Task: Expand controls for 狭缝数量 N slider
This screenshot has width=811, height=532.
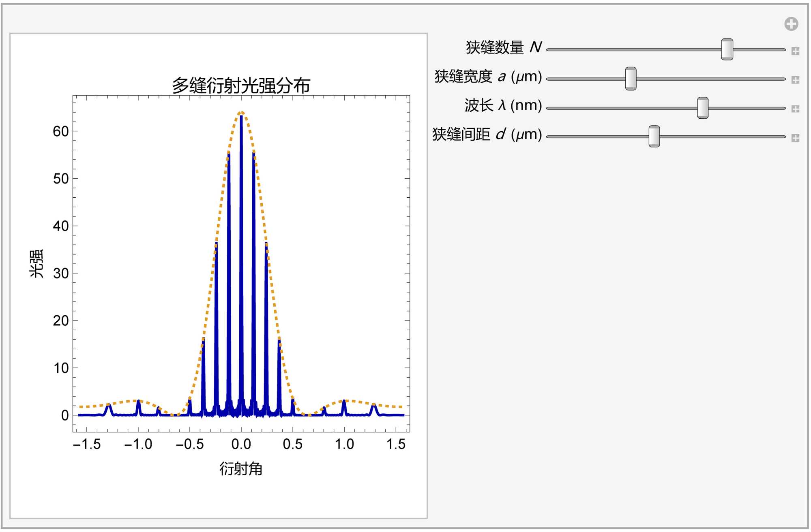Action: 795,51
